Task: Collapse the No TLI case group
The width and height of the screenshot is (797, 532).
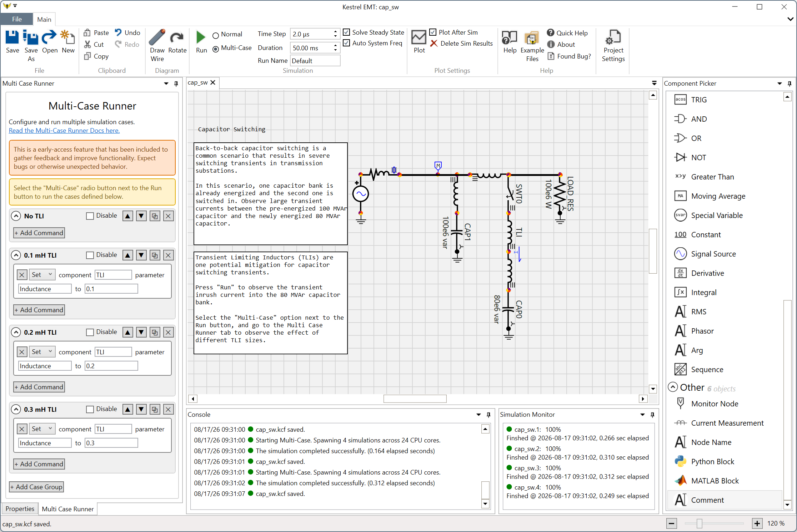Action: tap(16, 216)
